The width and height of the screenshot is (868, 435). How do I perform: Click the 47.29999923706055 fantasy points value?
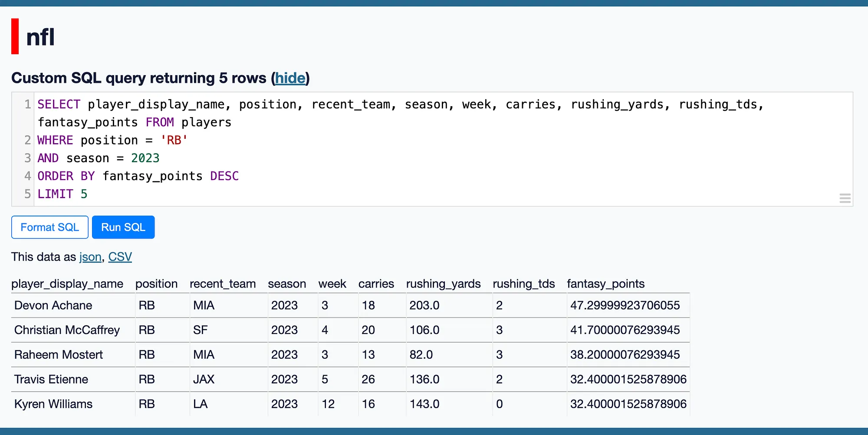(625, 305)
